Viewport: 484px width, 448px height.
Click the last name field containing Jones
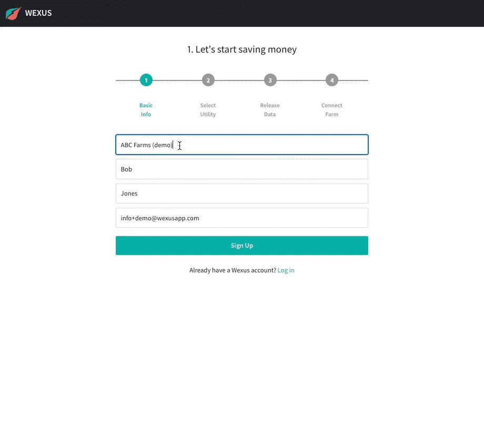241,194
